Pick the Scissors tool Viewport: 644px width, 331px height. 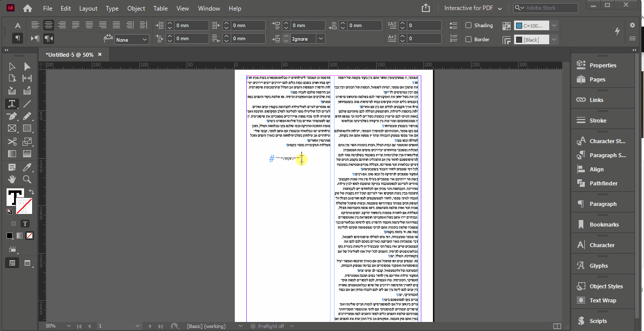point(12,142)
